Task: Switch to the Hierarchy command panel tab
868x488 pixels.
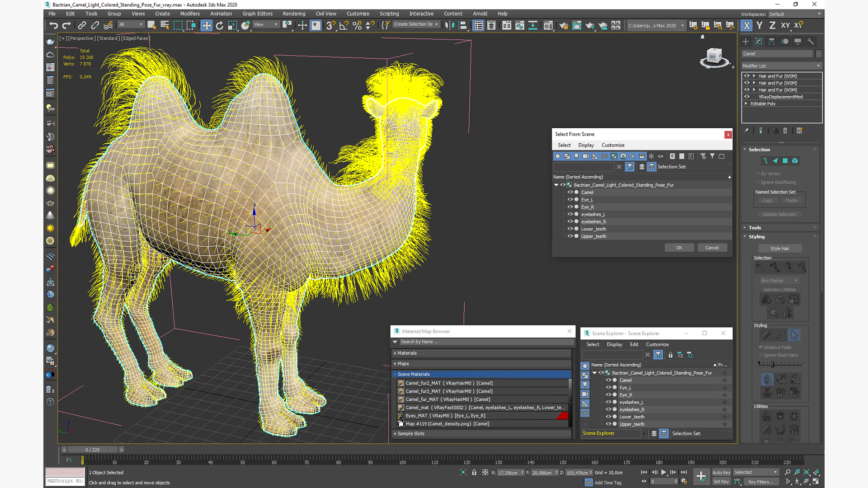Action: (x=772, y=42)
